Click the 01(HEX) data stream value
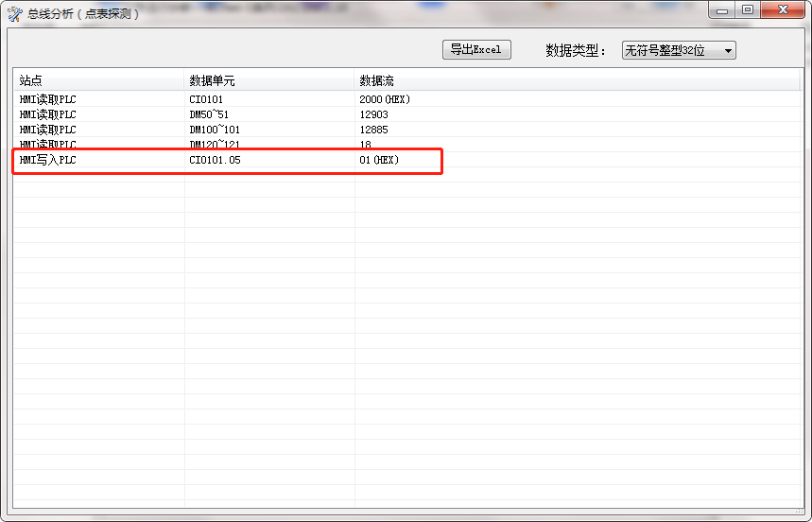Screen dimensions: 812x522 pyautogui.click(x=379, y=161)
